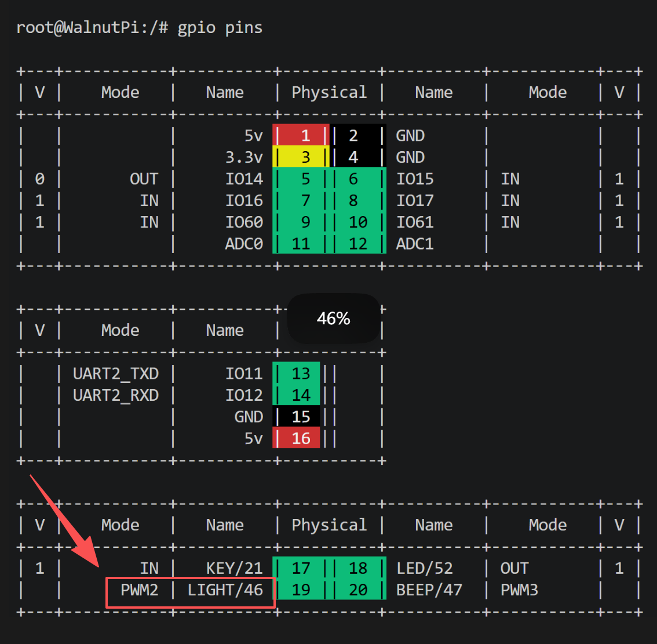Click the 3.3v pin name
Viewport: 657px width, 644px height.
coord(244,158)
